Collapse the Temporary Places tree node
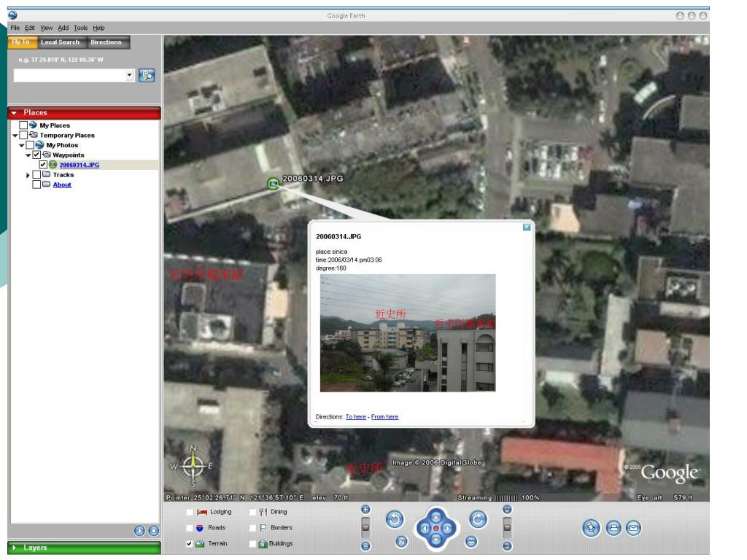This screenshot has height=560, width=747. tap(15, 135)
